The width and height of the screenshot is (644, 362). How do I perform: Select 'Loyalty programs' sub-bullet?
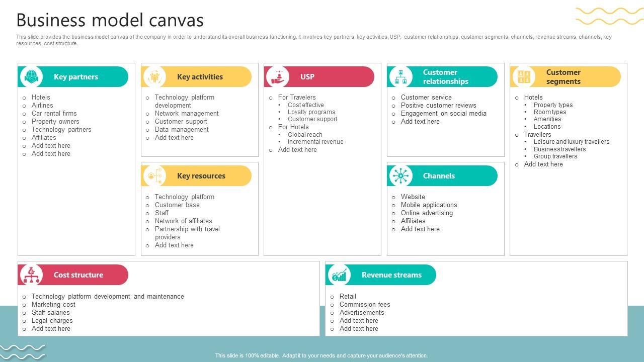(311, 112)
